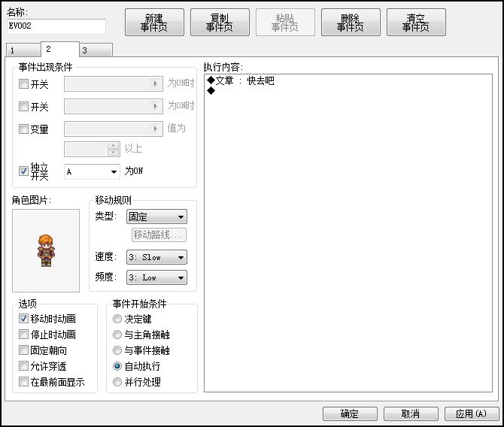
Task: Choose the 与主角接触 radio button
Action: [x=117, y=335]
